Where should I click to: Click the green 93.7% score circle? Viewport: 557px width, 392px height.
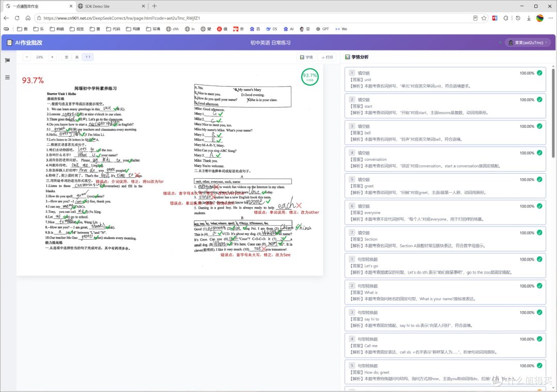point(310,77)
